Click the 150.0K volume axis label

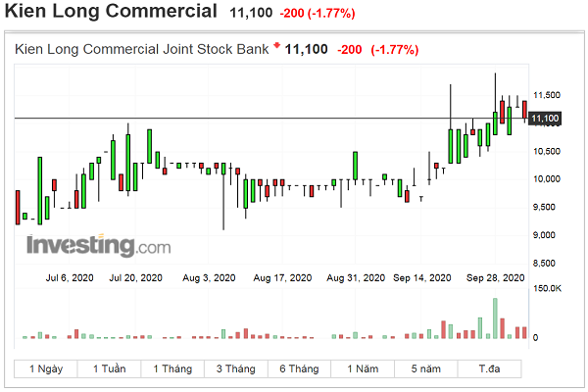547,288
